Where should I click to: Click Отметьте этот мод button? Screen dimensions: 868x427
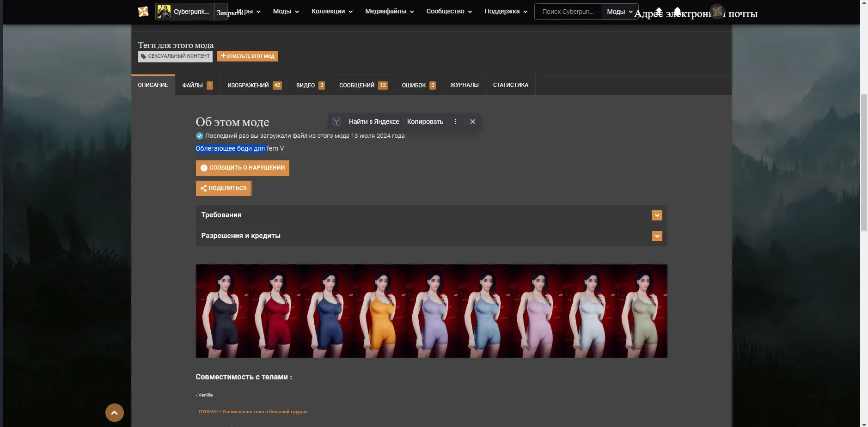coord(248,56)
